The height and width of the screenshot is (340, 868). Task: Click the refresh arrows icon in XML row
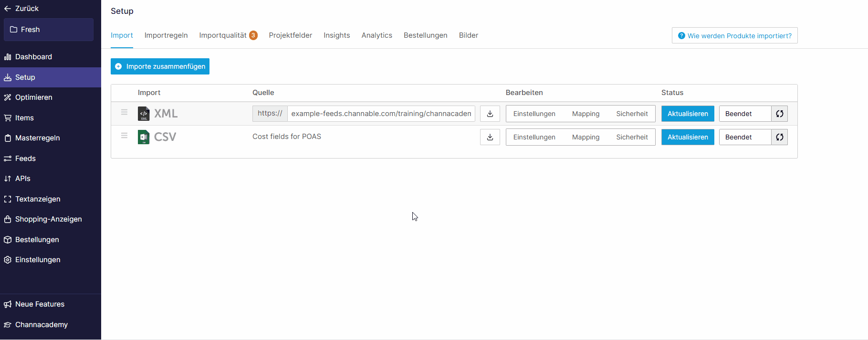click(x=780, y=114)
